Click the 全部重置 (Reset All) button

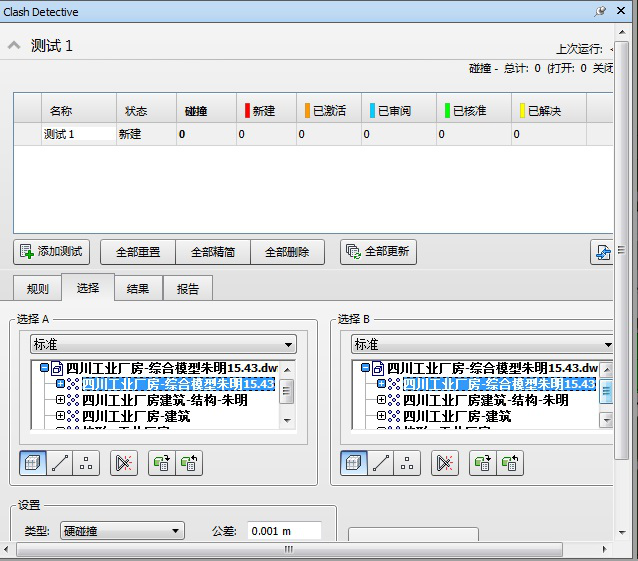138,252
